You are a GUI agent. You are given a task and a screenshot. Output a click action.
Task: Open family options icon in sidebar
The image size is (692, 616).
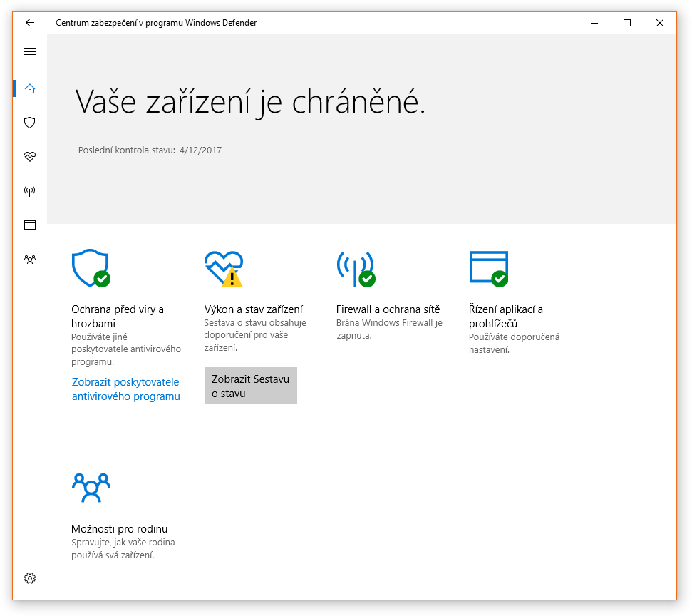point(30,260)
